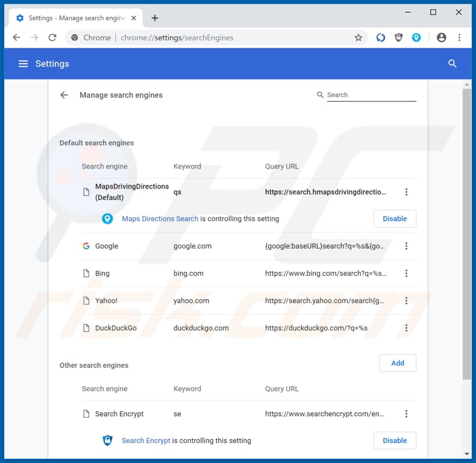Open Maps Directions Search extension link

point(160,219)
